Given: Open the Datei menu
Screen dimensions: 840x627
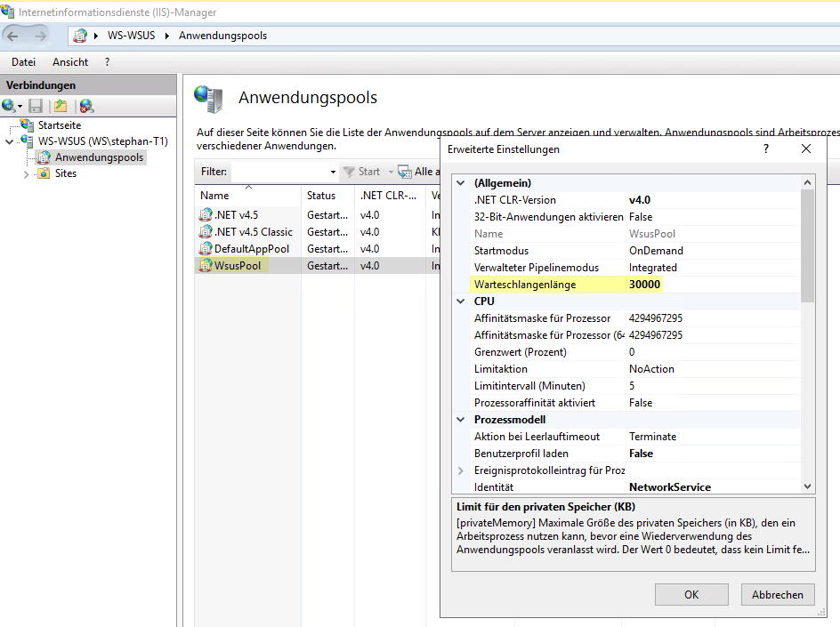Looking at the screenshot, I should click(23, 62).
